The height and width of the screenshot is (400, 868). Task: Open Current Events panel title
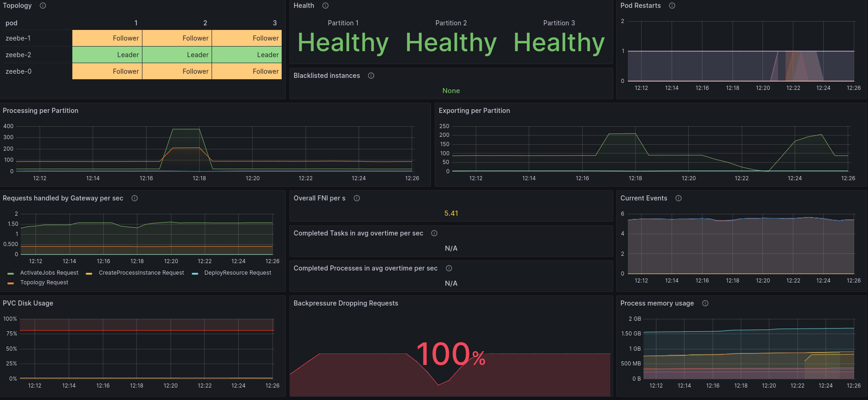644,198
